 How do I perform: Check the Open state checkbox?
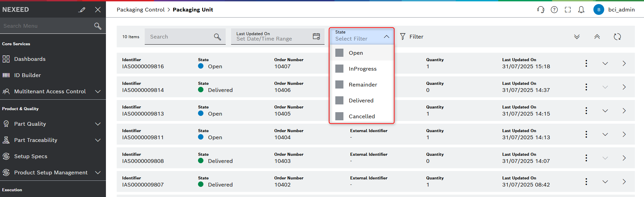[x=339, y=53]
